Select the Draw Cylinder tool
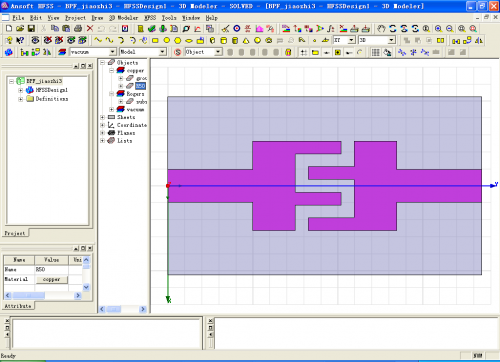Image resolution: width=500 pixels, height=362 pixels. click(x=223, y=40)
